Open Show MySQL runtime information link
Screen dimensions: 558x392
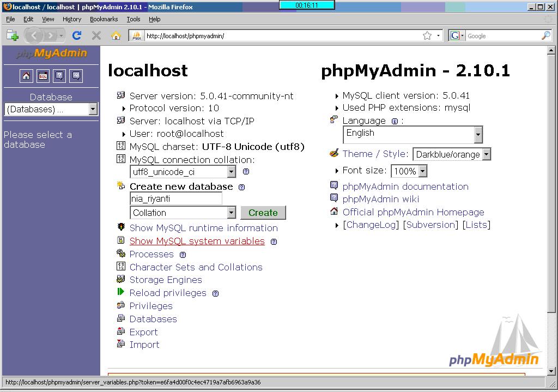pyautogui.click(x=204, y=228)
